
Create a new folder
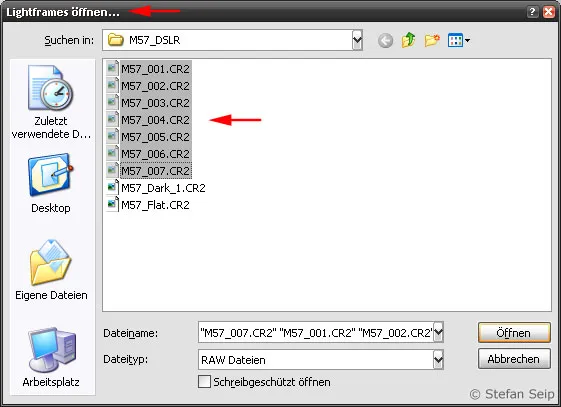click(x=432, y=40)
